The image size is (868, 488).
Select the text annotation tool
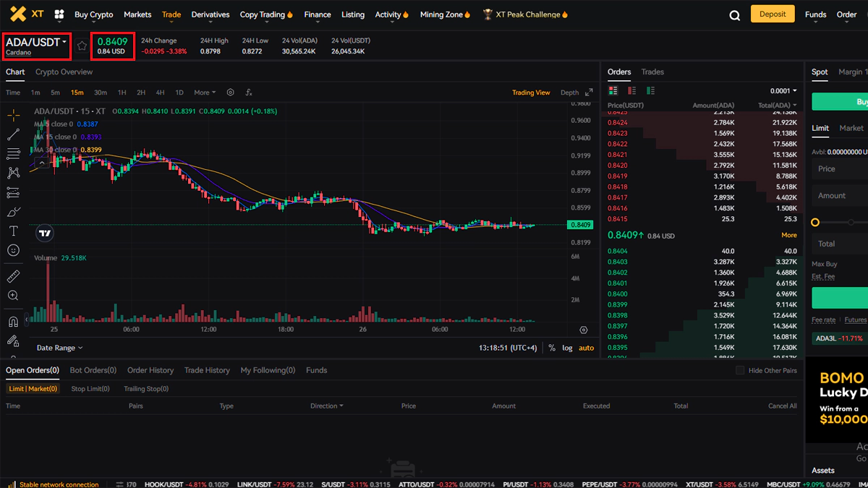coord(13,231)
